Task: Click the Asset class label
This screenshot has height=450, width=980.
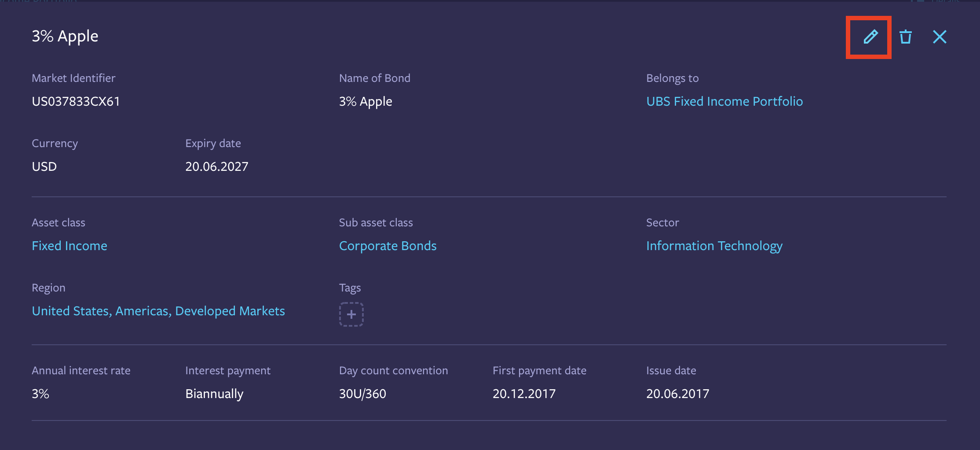Action: (59, 222)
